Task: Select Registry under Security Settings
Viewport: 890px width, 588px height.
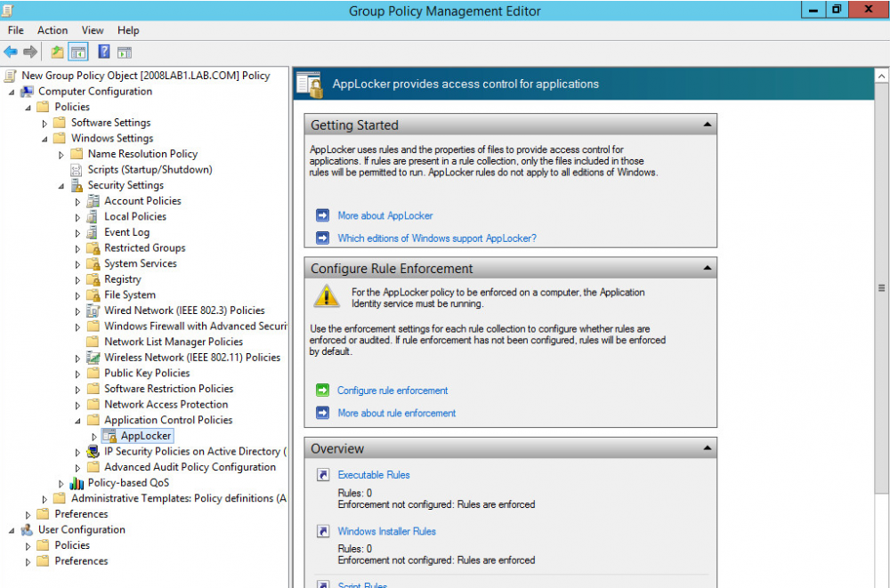Action: (122, 279)
